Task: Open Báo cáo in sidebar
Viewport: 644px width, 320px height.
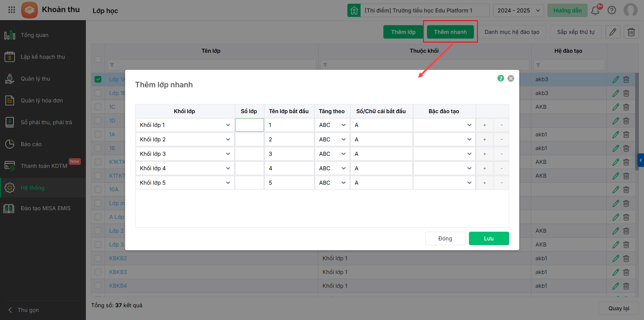Action: (43, 144)
